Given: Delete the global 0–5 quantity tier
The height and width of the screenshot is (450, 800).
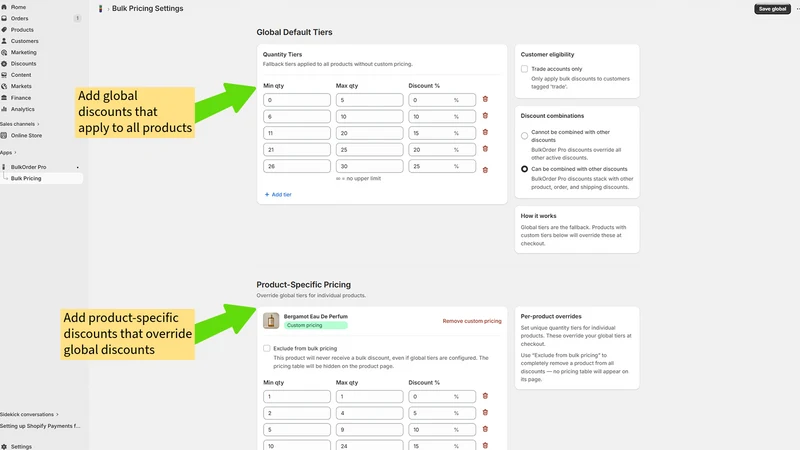Looking at the screenshot, I should pos(485,99).
